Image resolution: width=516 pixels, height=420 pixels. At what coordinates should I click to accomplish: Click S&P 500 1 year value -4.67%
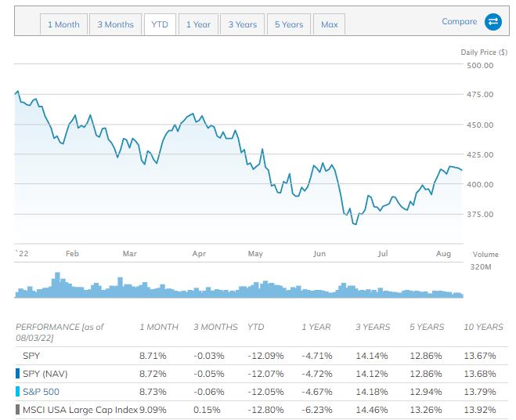317,392
